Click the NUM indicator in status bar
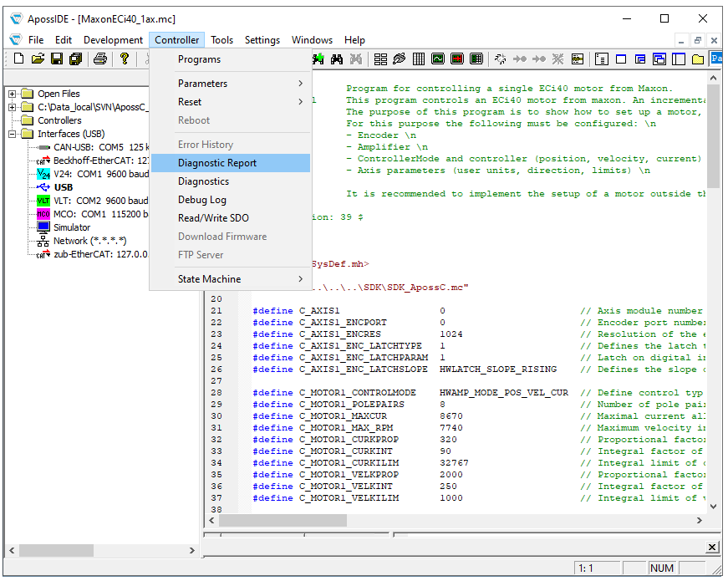The width and height of the screenshot is (728, 581). pos(662,568)
